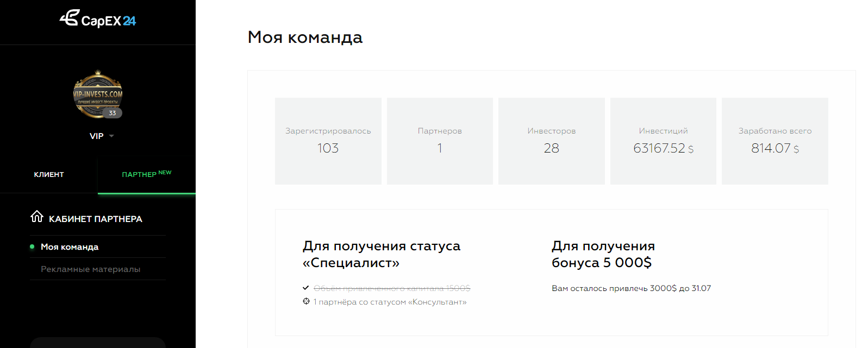
Task: Open the VIP-INVESTS.COM profile avatar
Action: click(x=97, y=94)
